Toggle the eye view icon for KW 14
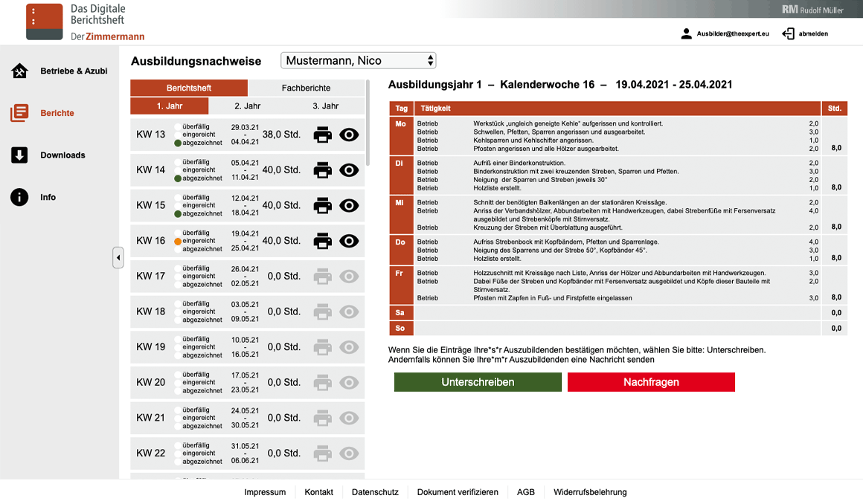The height and width of the screenshot is (504, 863). click(x=349, y=169)
